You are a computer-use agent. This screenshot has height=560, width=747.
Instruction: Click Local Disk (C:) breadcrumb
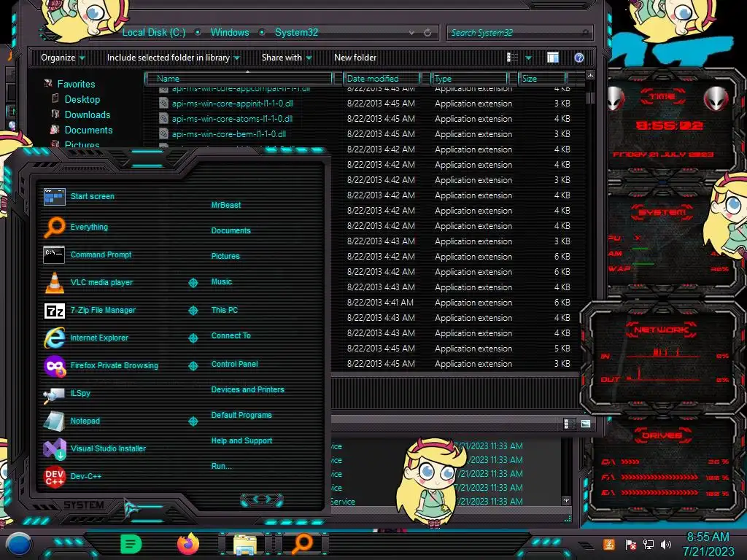[x=153, y=32]
